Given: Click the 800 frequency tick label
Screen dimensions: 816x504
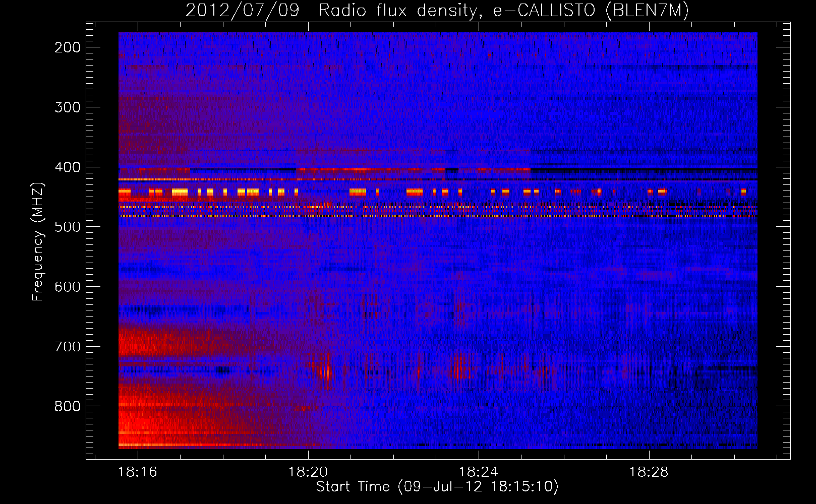Looking at the screenshot, I should click(68, 406).
